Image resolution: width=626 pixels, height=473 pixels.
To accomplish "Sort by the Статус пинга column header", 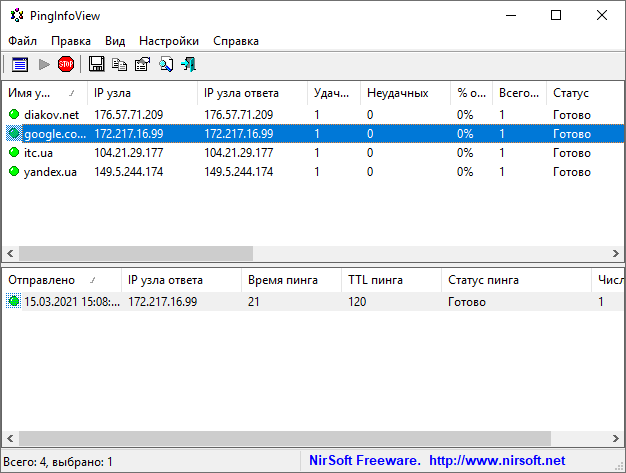I will pyautogui.click(x=517, y=280).
